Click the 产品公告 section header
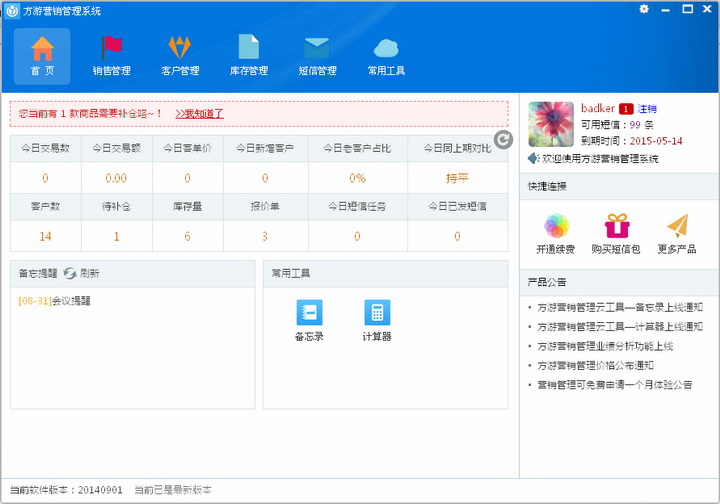The width and height of the screenshot is (720, 504). tap(547, 282)
